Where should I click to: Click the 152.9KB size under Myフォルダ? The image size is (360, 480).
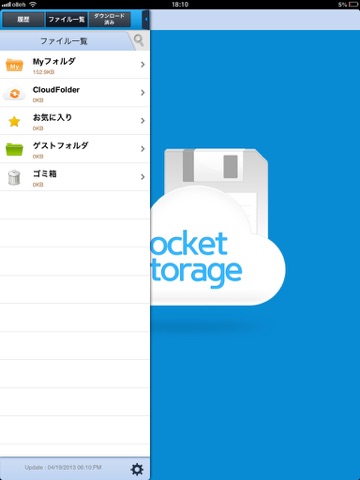44,72
